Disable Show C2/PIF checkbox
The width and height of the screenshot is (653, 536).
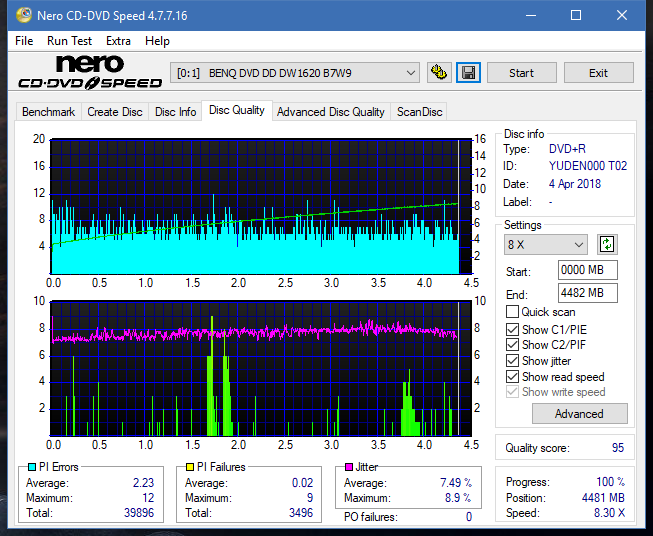tap(512, 345)
